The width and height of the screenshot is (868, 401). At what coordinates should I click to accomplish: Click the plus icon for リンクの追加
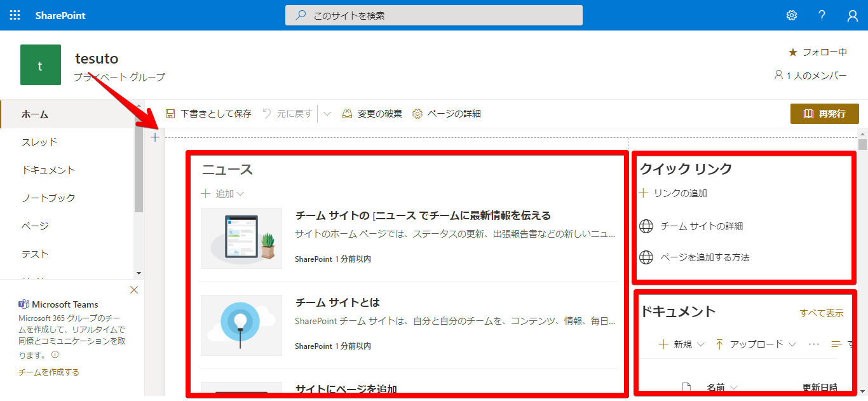point(644,193)
